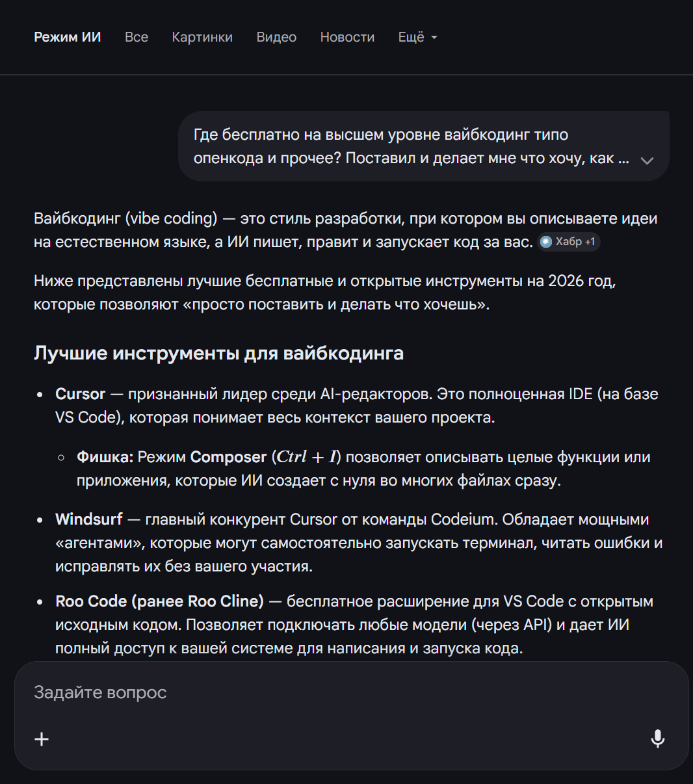The height and width of the screenshot is (784, 693).
Task: Click the Cursor bold tool name
Action: (81, 394)
